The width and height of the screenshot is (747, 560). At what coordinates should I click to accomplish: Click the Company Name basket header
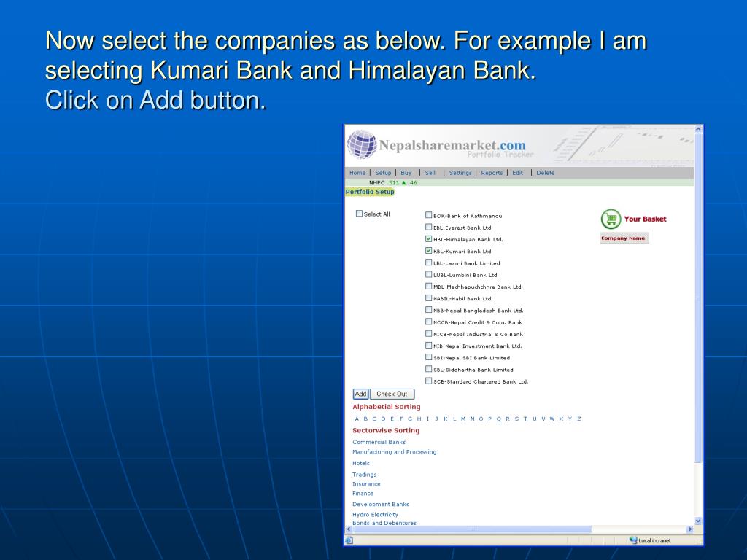tap(623, 238)
